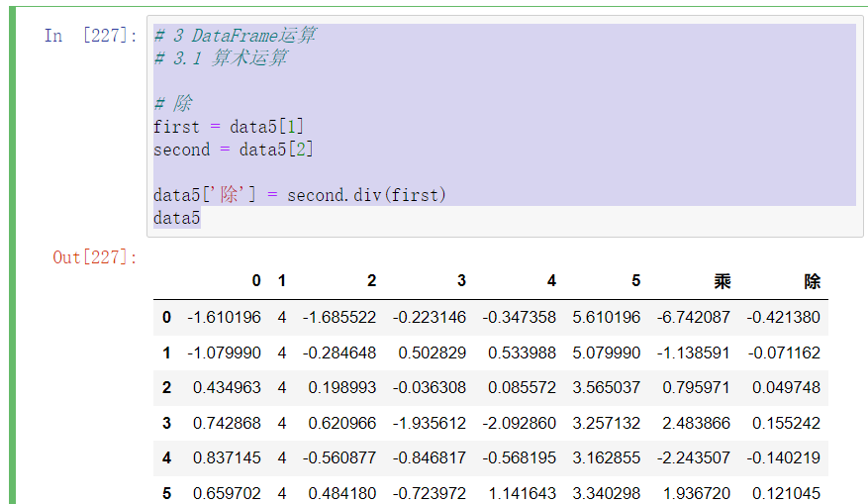Click cell value 1.141643
868x504 pixels.
point(522,493)
